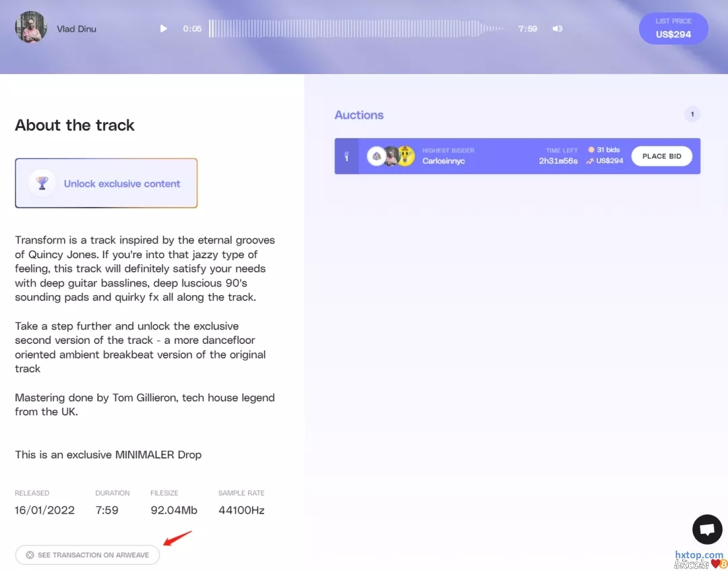Open highest bidder Carlosinnyc's profile
Screen dimensions: 728x571
point(444,161)
